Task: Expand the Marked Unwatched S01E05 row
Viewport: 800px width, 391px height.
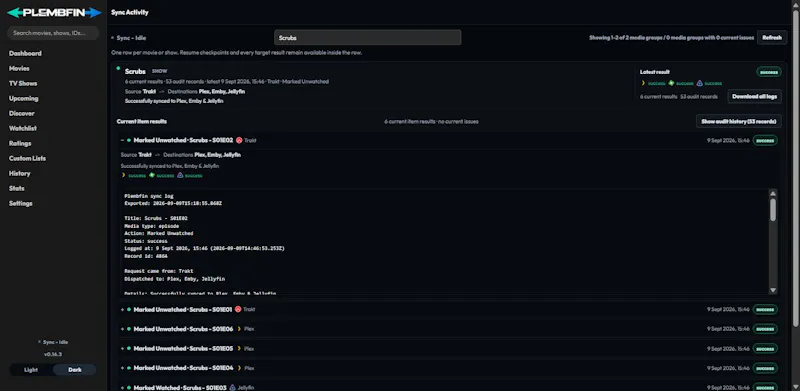Action: 122,349
